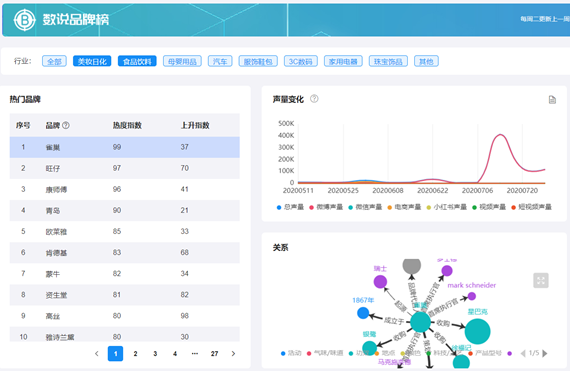Viewport: 570px width, 371px height.
Task: Toggle 总声量 series in chart legend
Action: [x=290, y=207]
